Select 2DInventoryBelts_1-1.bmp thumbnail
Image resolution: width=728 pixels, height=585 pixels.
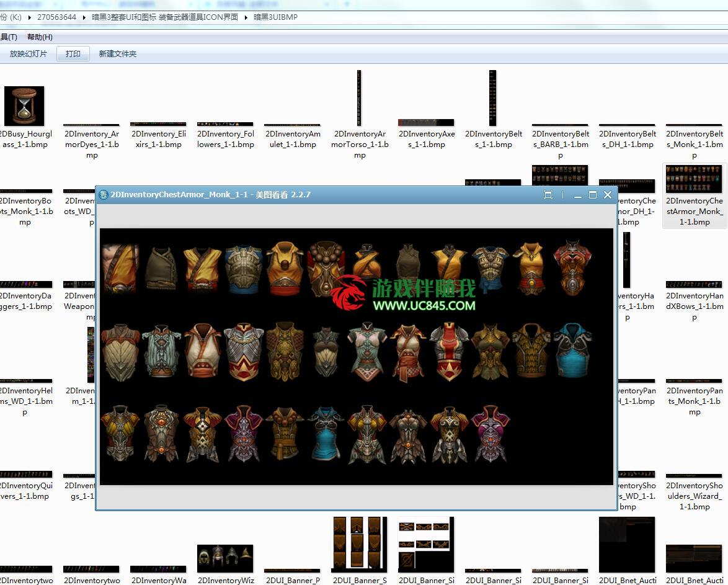tap(492, 97)
